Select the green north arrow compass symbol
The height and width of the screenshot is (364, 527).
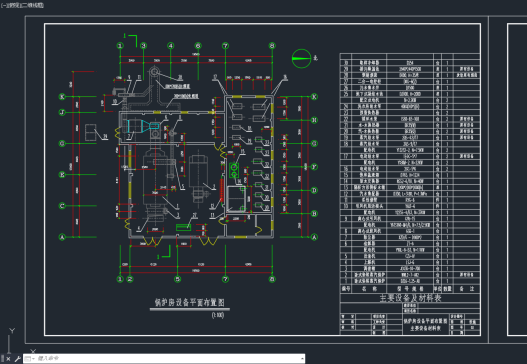click(x=301, y=58)
